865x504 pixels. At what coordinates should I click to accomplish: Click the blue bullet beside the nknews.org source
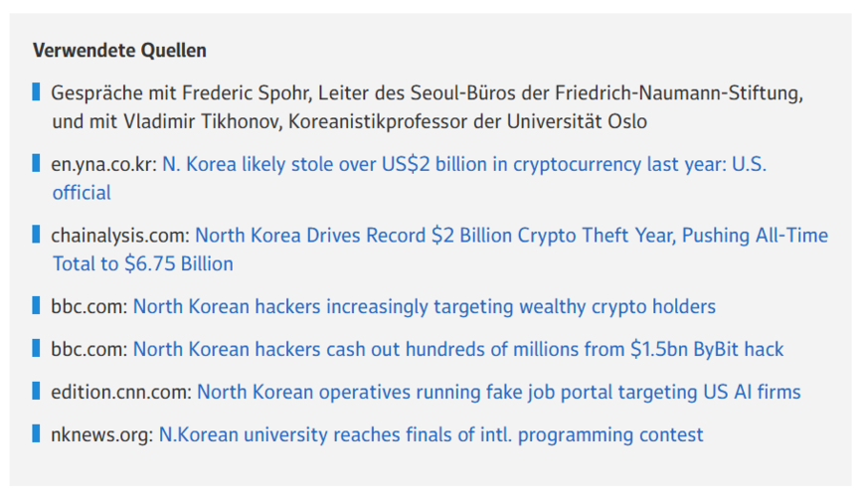[x=36, y=433]
